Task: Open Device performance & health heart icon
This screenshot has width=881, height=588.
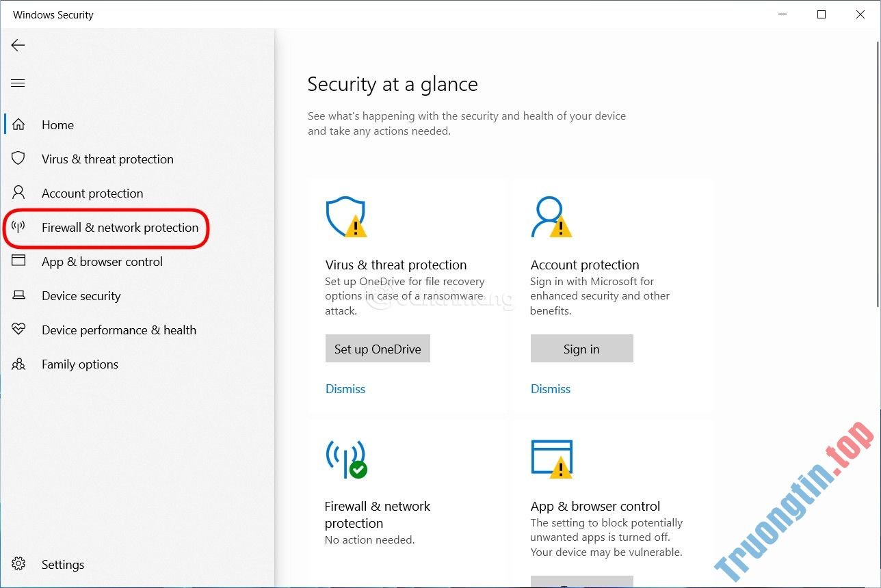Action: coord(18,330)
